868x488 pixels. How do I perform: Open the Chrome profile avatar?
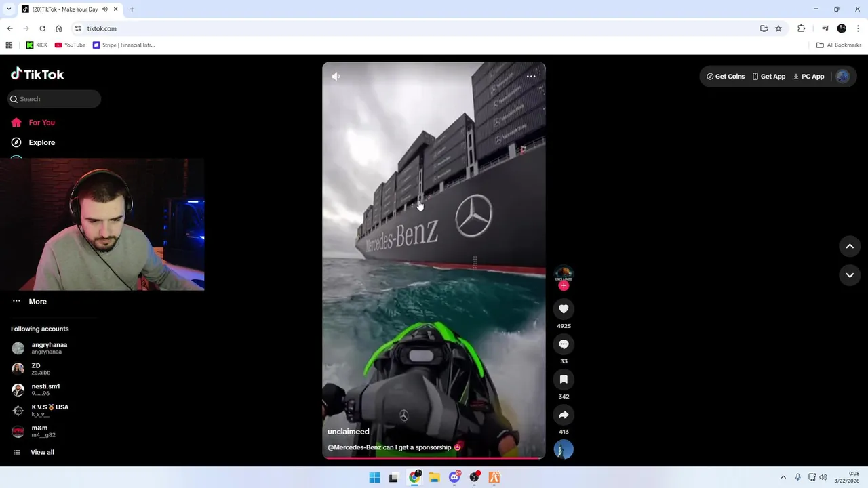pos(842,28)
